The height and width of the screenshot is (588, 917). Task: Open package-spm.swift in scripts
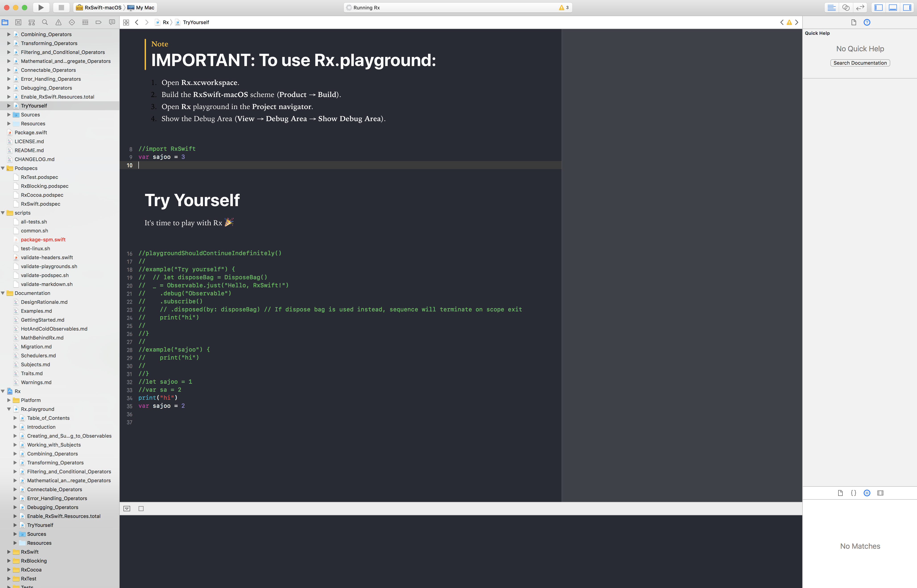point(43,239)
